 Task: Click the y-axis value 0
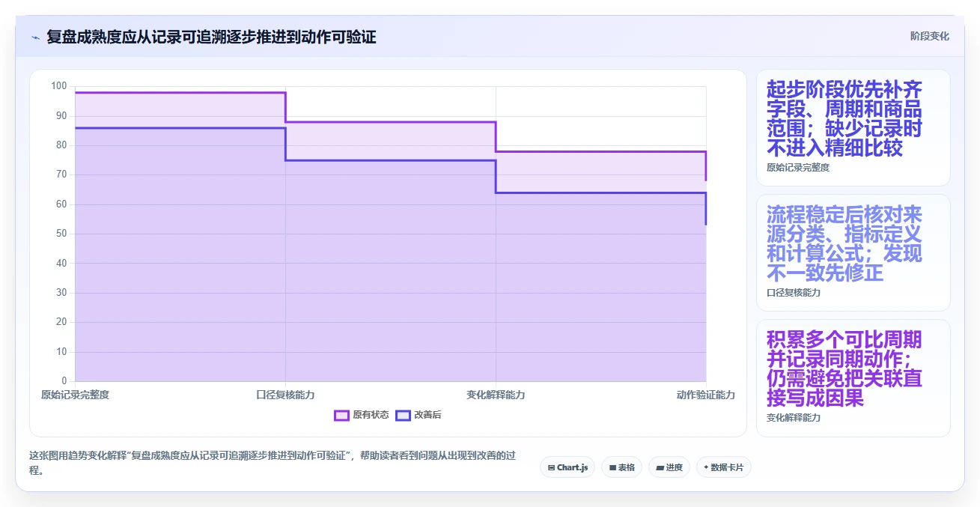(64, 381)
